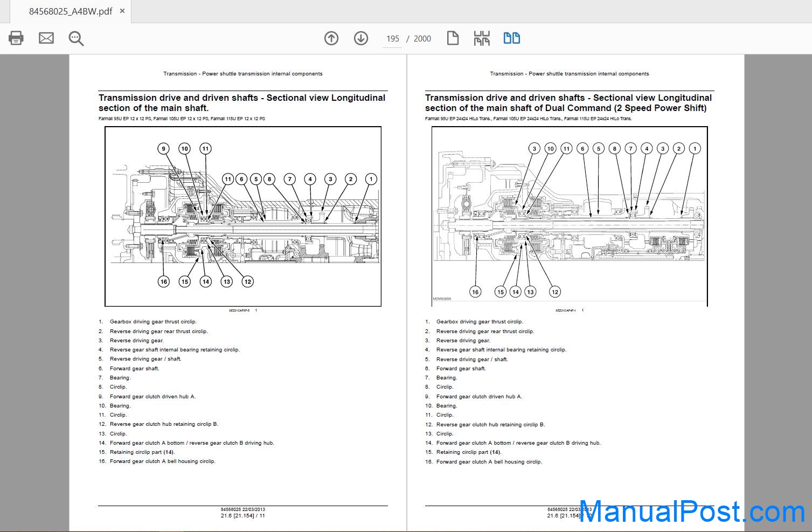This screenshot has width=812, height=532.
Task: Click right page model line 'Farmall 95U EP 24x24 HiLo Trans.'
Action: click(x=458, y=119)
